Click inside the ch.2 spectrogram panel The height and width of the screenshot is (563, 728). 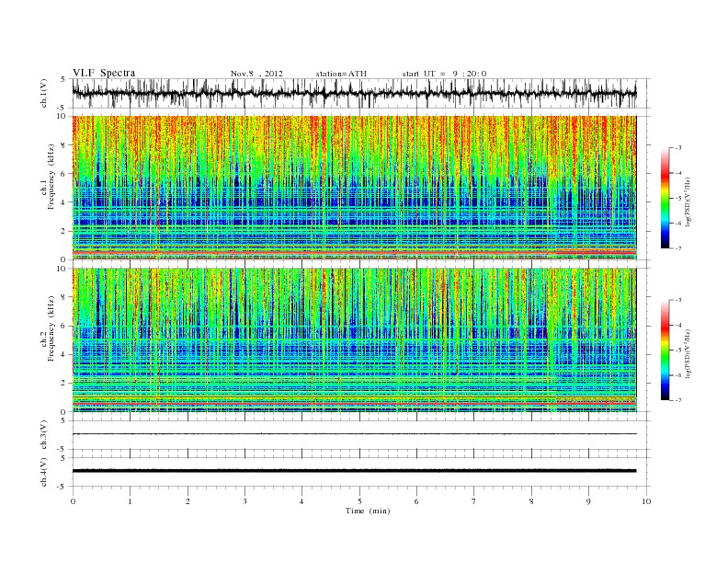pyautogui.click(x=354, y=340)
